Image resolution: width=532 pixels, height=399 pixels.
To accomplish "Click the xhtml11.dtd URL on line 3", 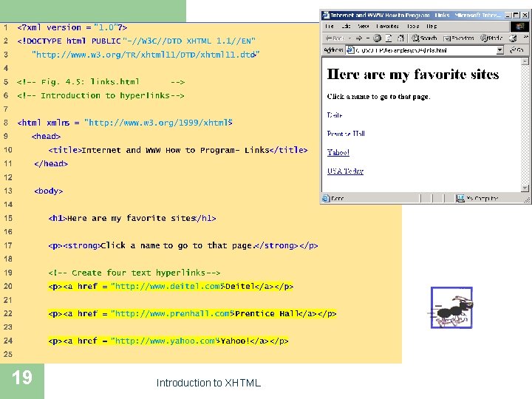I will pyautogui.click(x=146, y=55).
